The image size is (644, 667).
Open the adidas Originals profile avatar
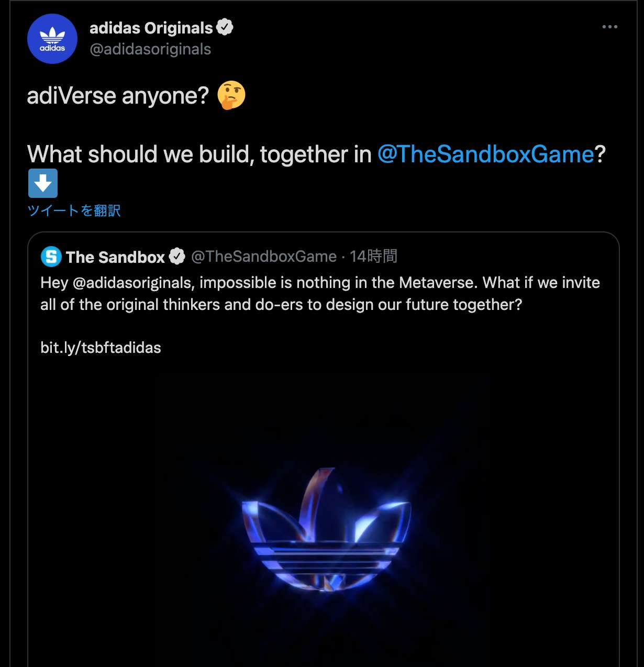pos(52,39)
